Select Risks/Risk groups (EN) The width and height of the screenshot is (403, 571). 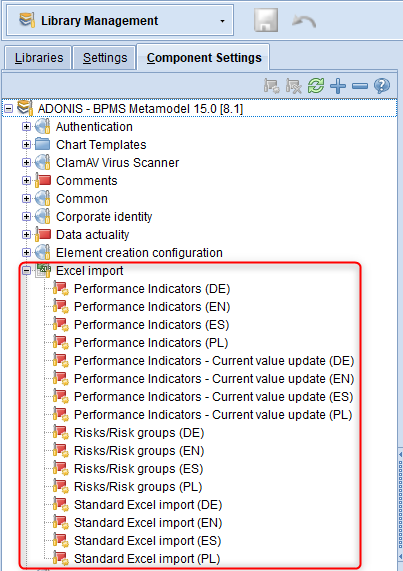click(x=139, y=450)
